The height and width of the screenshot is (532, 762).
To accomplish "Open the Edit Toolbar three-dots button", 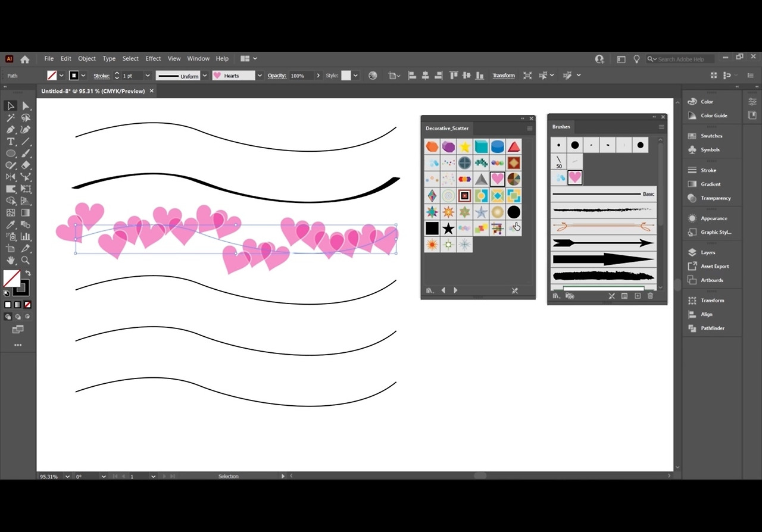I will point(18,345).
